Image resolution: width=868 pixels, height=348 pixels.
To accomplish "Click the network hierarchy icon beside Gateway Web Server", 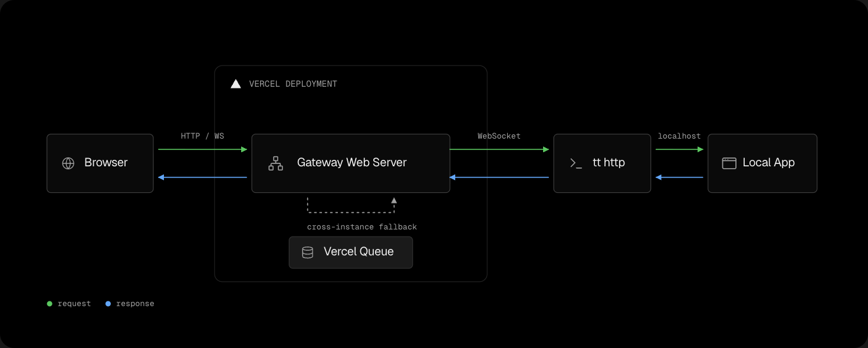I will coord(275,163).
